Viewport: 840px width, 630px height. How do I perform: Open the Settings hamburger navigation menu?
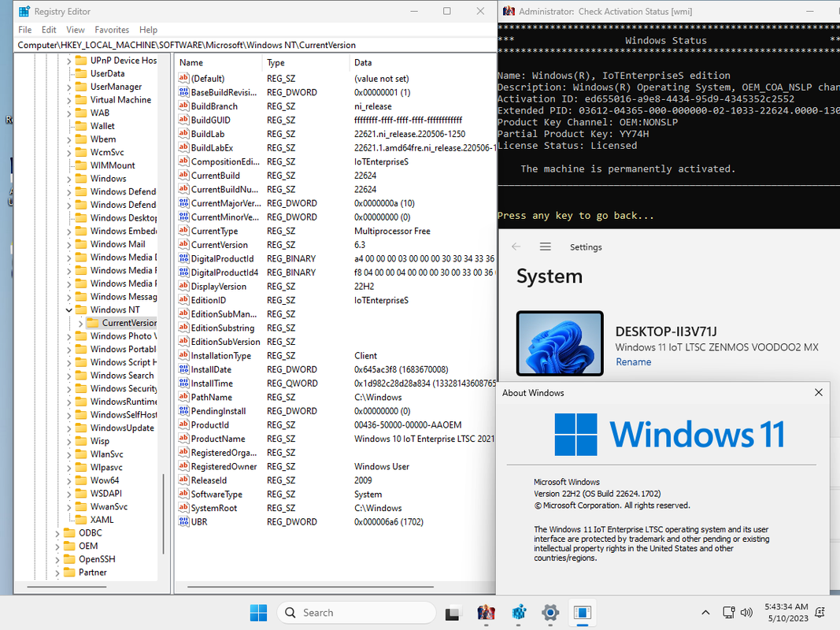(x=545, y=246)
